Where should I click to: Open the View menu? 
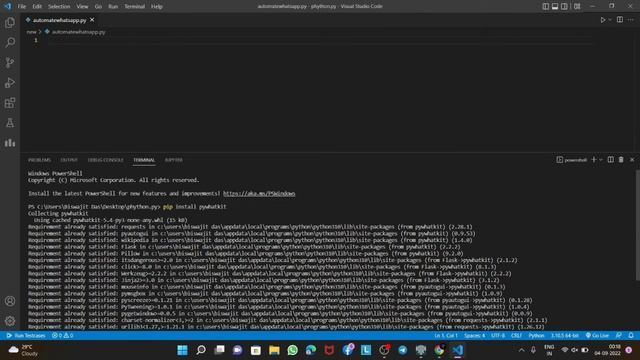click(82, 7)
